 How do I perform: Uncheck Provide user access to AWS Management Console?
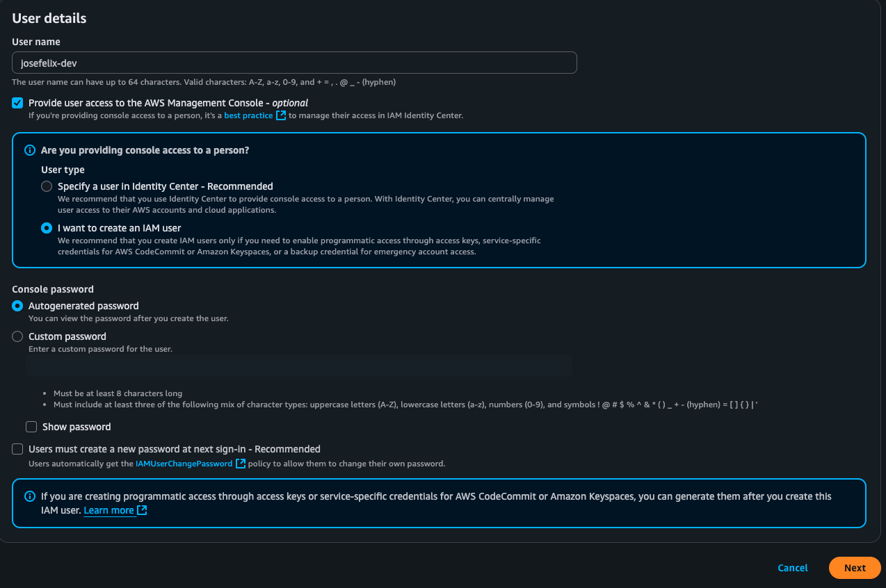[x=17, y=103]
